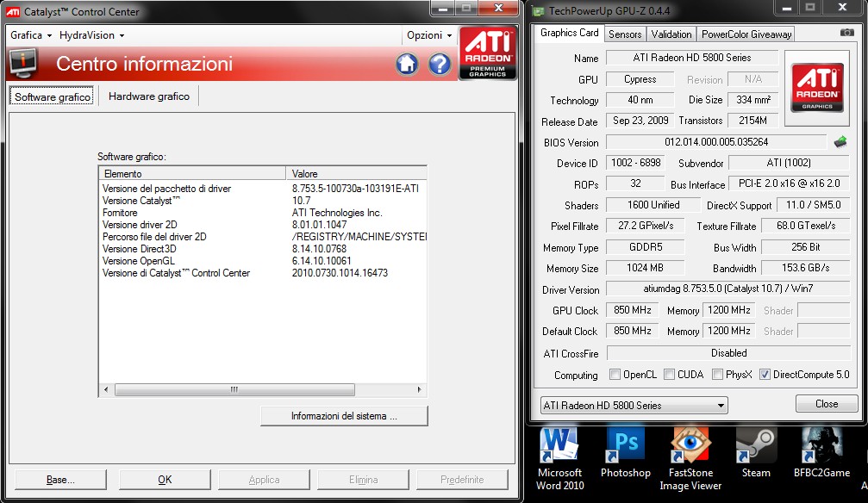Click the GPU Clock 850 MHz value
The image size is (868, 503).
tap(632, 310)
